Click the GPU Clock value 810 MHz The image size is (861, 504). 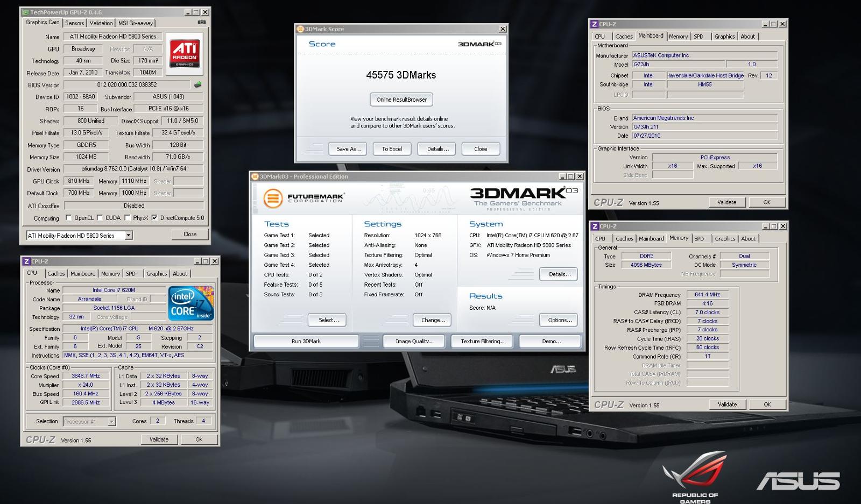79,181
